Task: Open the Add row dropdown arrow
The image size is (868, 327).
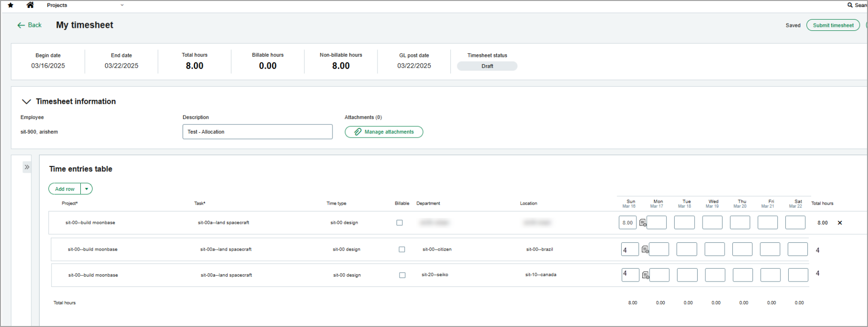Action: pyautogui.click(x=87, y=189)
